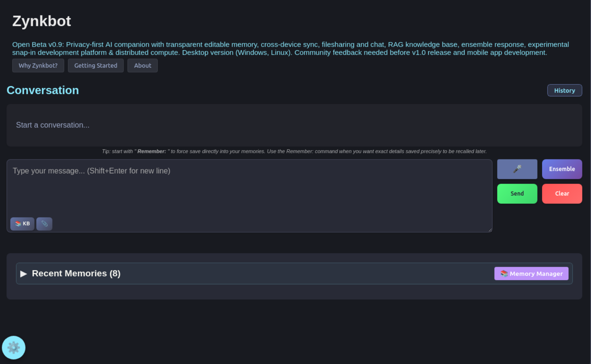Open the Why Zynkbot? page
This screenshot has height=364, width=591.
coord(38,66)
